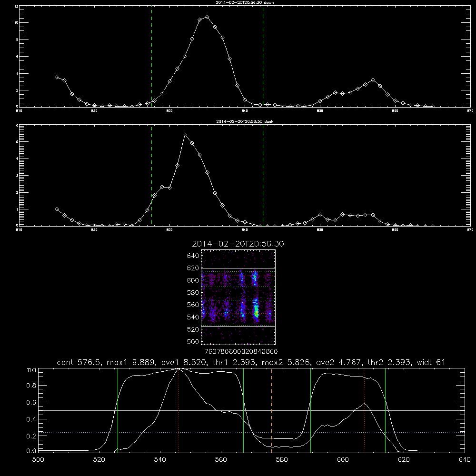Click the peak of the narrow curve at 607
The image size is (476, 476).
(x=364, y=404)
